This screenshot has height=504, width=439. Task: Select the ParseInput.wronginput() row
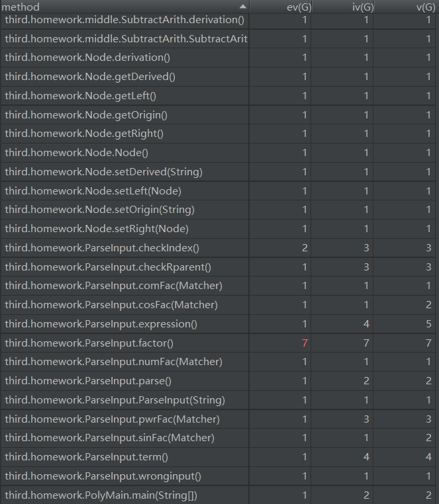pyautogui.click(x=219, y=476)
